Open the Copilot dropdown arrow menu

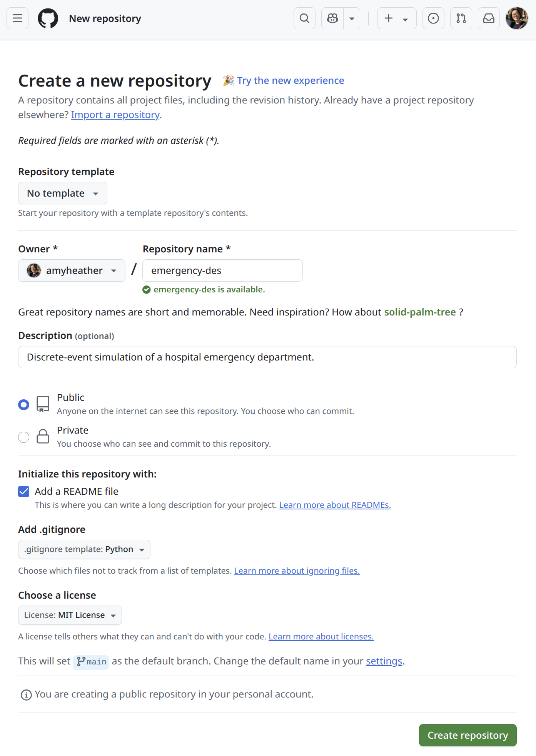click(x=352, y=18)
